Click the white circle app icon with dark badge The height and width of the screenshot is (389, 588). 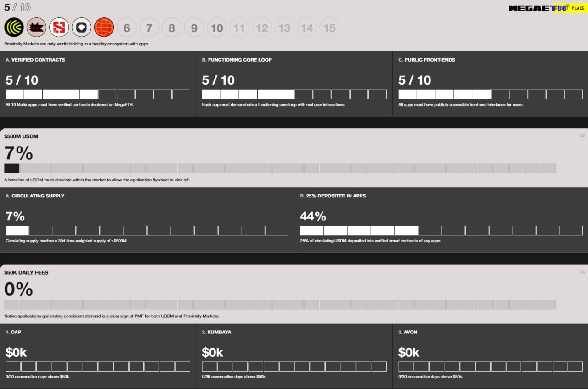click(x=81, y=28)
